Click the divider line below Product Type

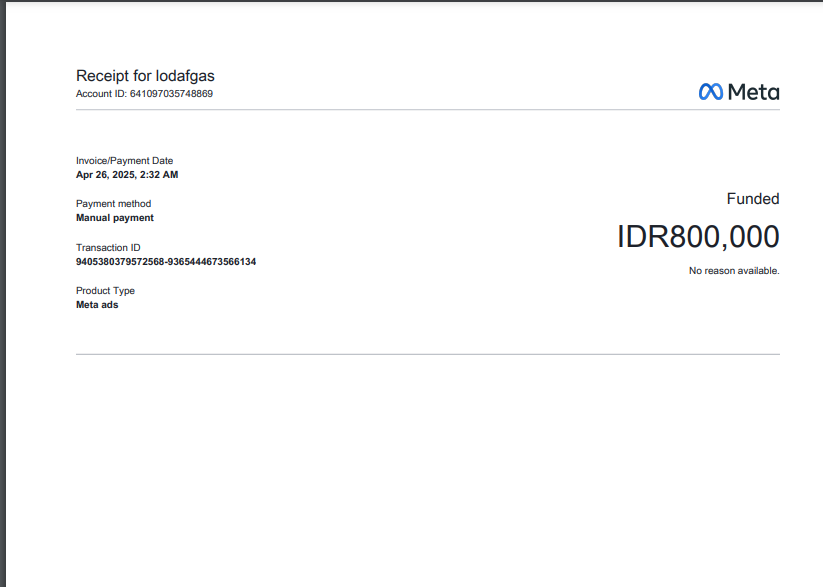[x=427, y=354]
